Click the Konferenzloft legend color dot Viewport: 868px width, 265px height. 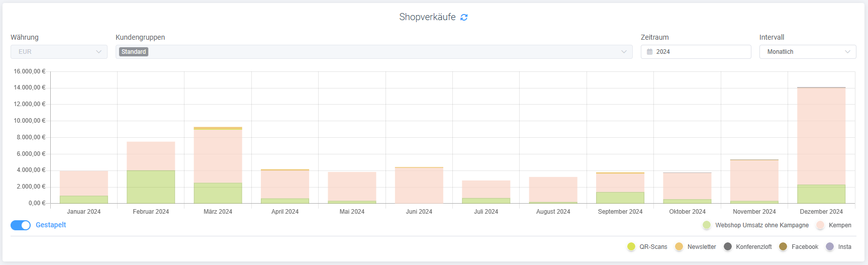pos(728,246)
